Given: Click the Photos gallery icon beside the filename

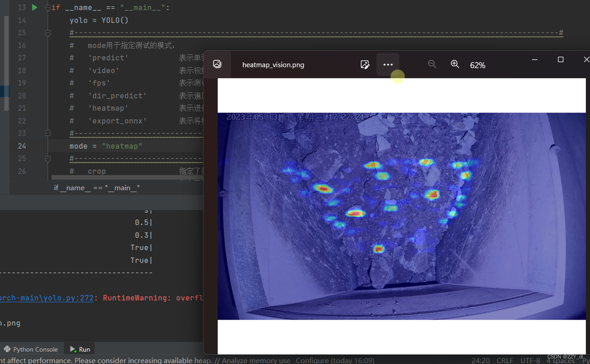Looking at the screenshot, I should point(217,64).
